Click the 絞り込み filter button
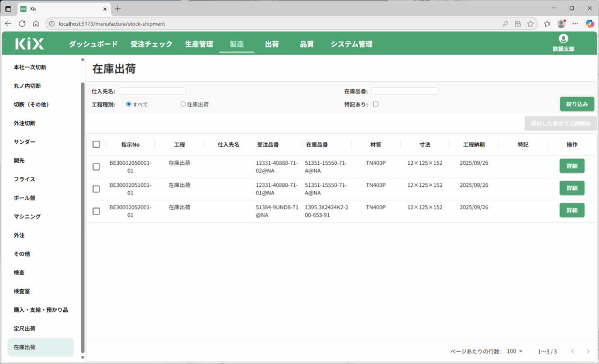Image resolution: width=599 pixels, height=364 pixels. tap(577, 104)
